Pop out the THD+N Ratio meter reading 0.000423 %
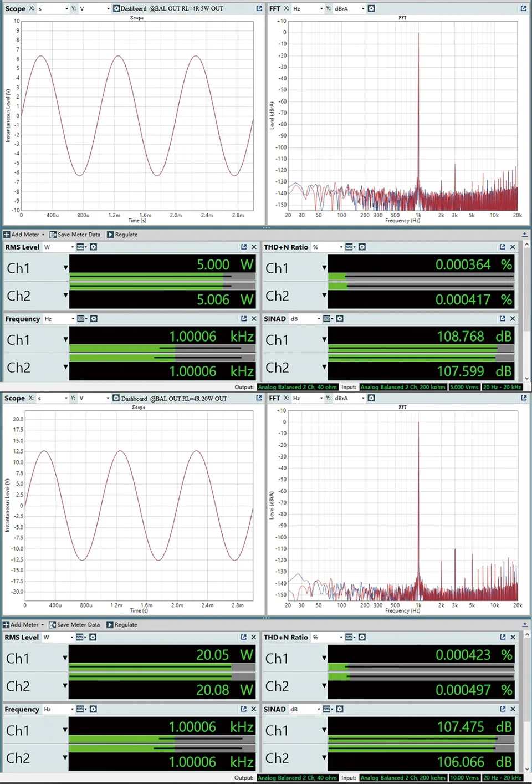This screenshot has width=532, height=784. click(x=502, y=637)
